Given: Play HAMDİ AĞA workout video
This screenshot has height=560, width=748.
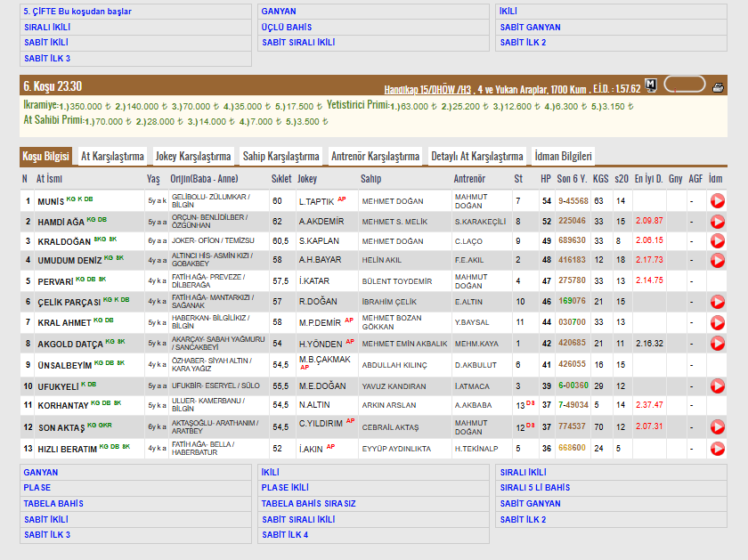Looking at the screenshot, I should tap(717, 222).
